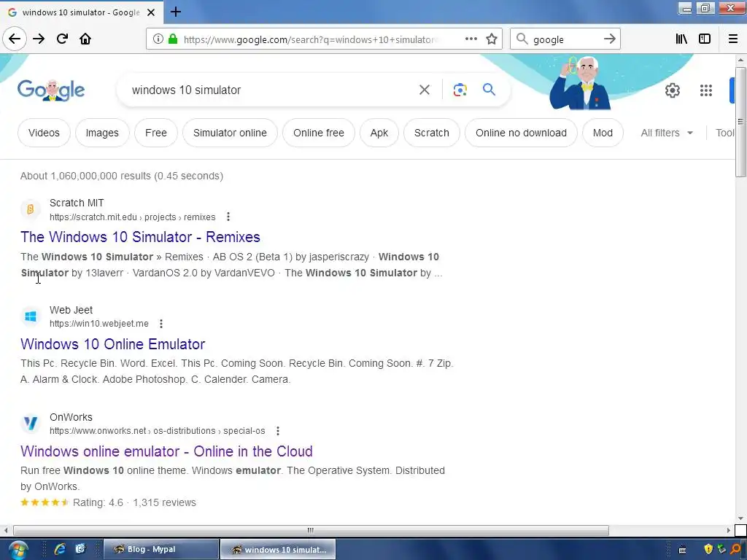Apply the Mod filter chip
Image resolution: width=747 pixels, height=560 pixels.
tap(603, 133)
